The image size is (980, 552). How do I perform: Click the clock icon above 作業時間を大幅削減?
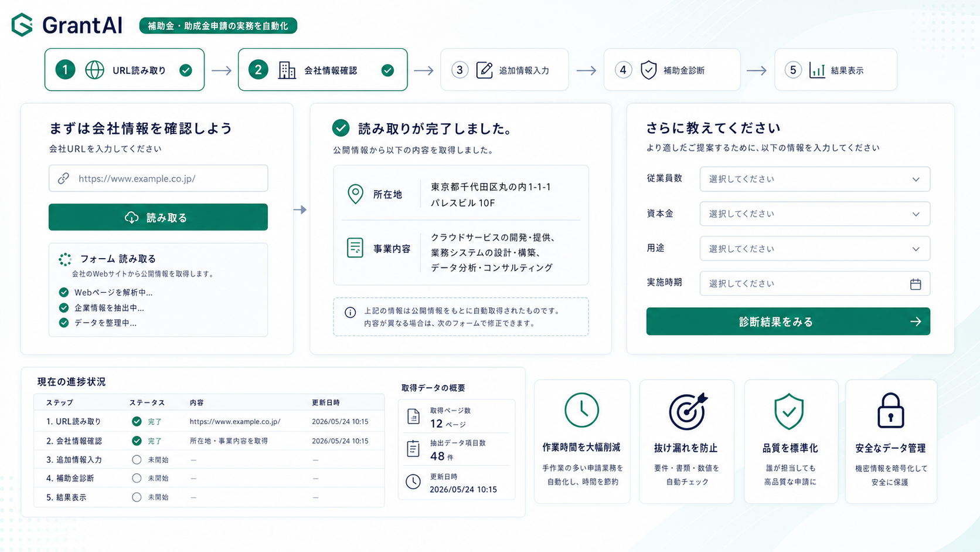[581, 409]
